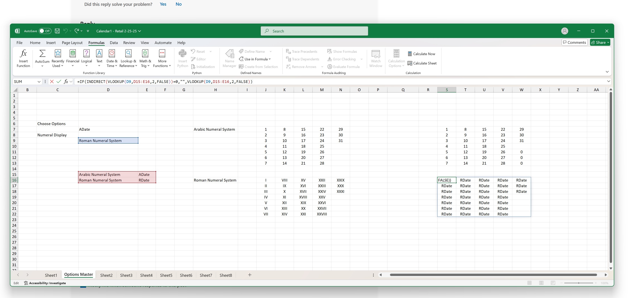This screenshot has height=298, width=644.
Task: Open the Insert Function dialog
Action: (23, 58)
